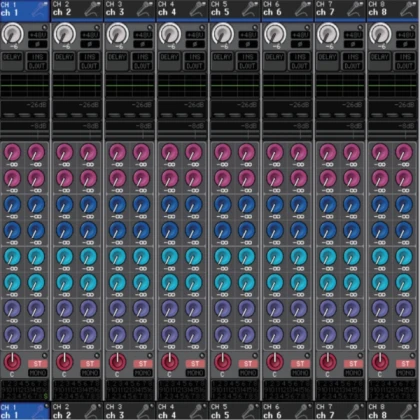Open the DELAY setting for ch 4
Image resolution: width=420 pixels, height=420 pixels.
(170, 61)
